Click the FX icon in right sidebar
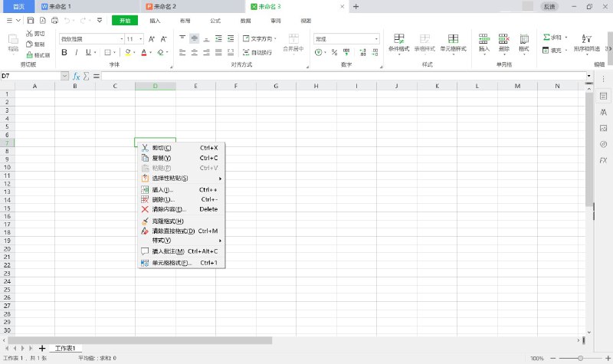The height and width of the screenshot is (364, 613). (603, 160)
